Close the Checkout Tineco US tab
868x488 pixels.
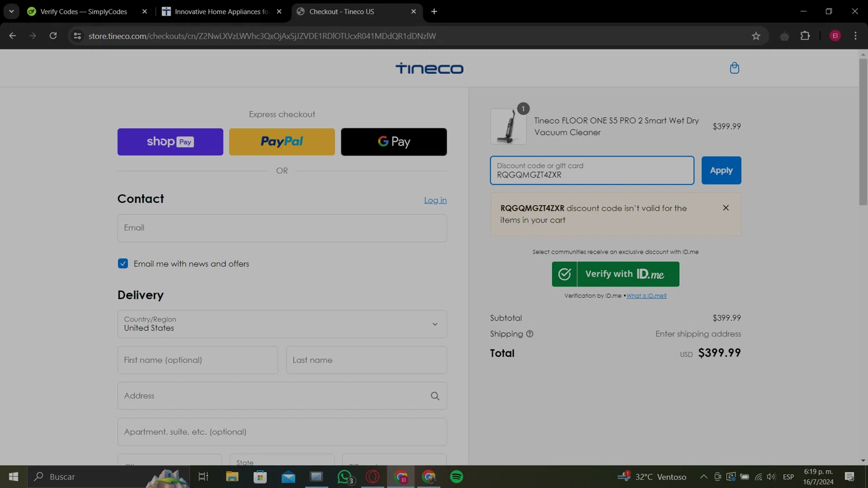pos(413,12)
